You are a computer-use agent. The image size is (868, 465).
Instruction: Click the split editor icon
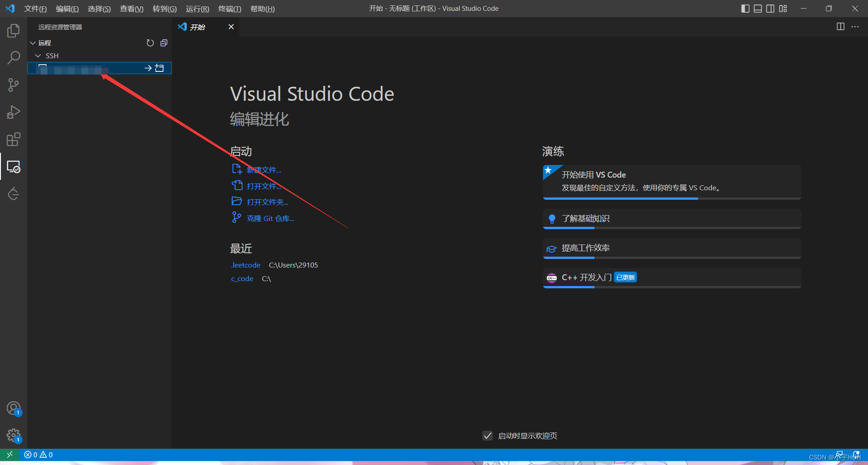(840, 27)
